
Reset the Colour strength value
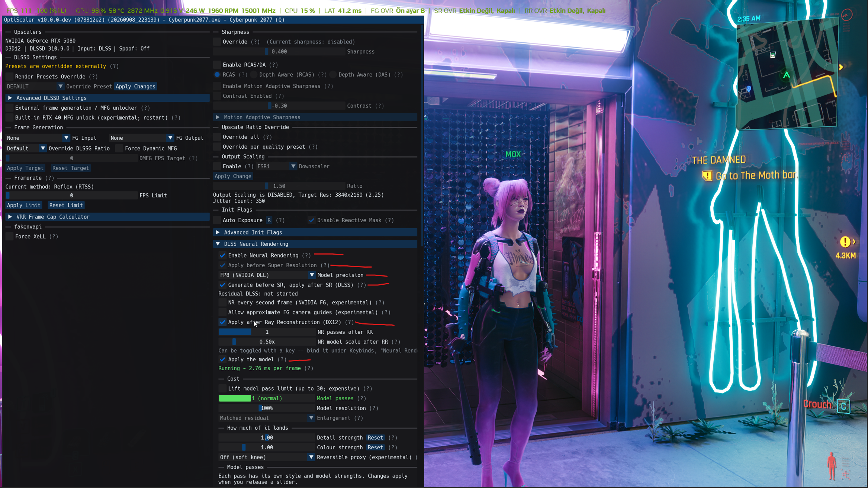click(x=375, y=447)
